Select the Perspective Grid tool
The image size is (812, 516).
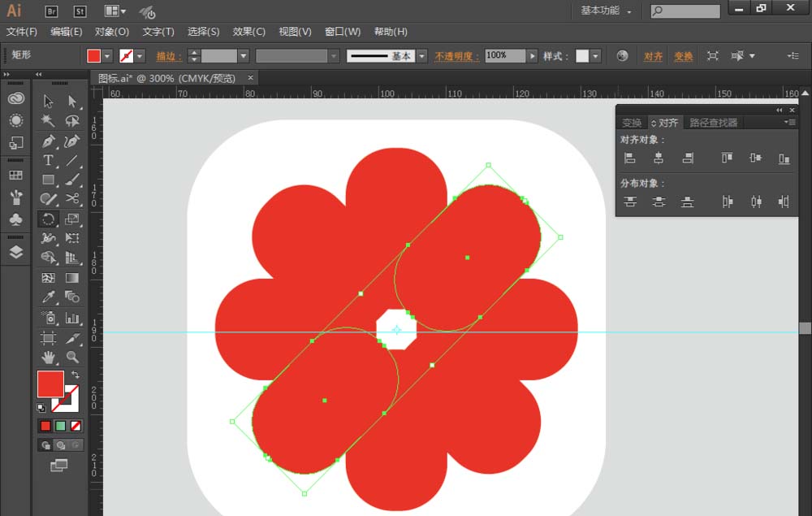pos(72,258)
